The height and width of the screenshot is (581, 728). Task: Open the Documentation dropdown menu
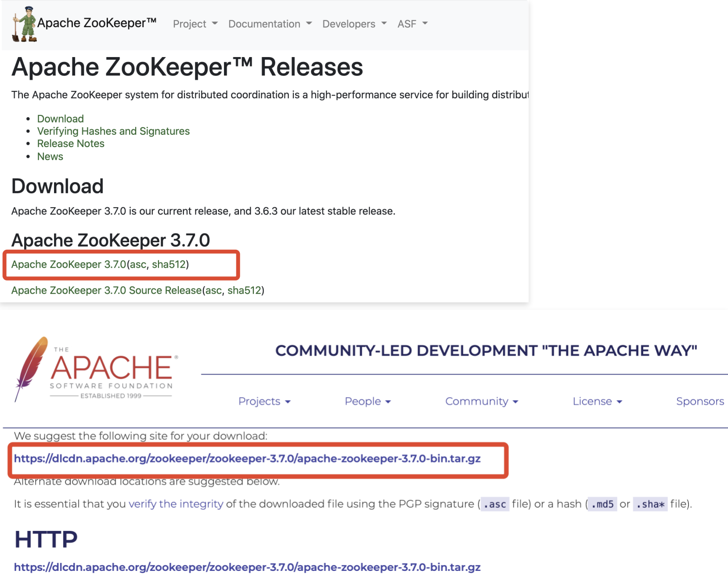point(270,24)
